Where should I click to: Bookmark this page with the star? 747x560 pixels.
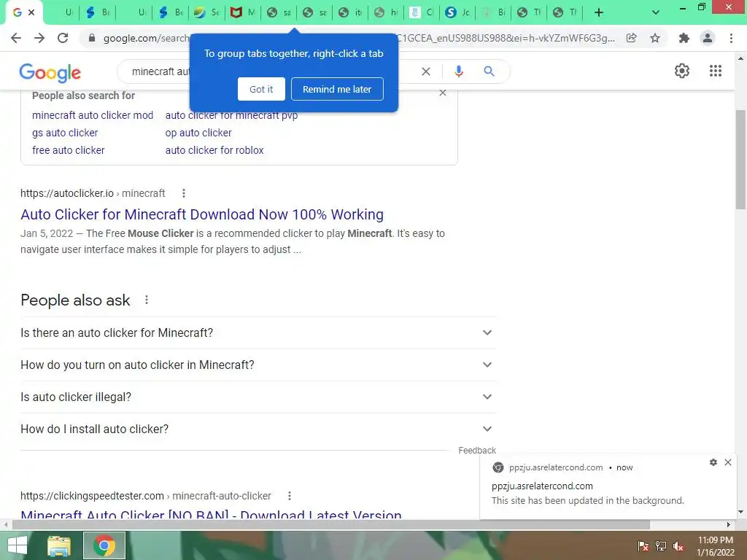pos(655,38)
